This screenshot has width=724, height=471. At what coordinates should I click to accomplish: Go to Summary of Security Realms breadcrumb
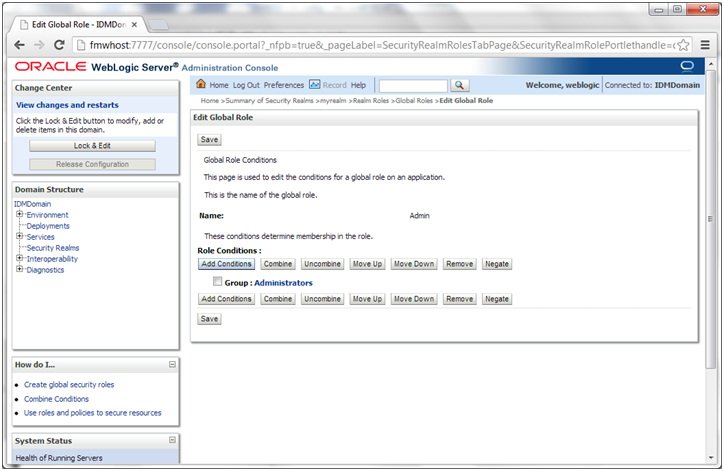coord(269,101)
